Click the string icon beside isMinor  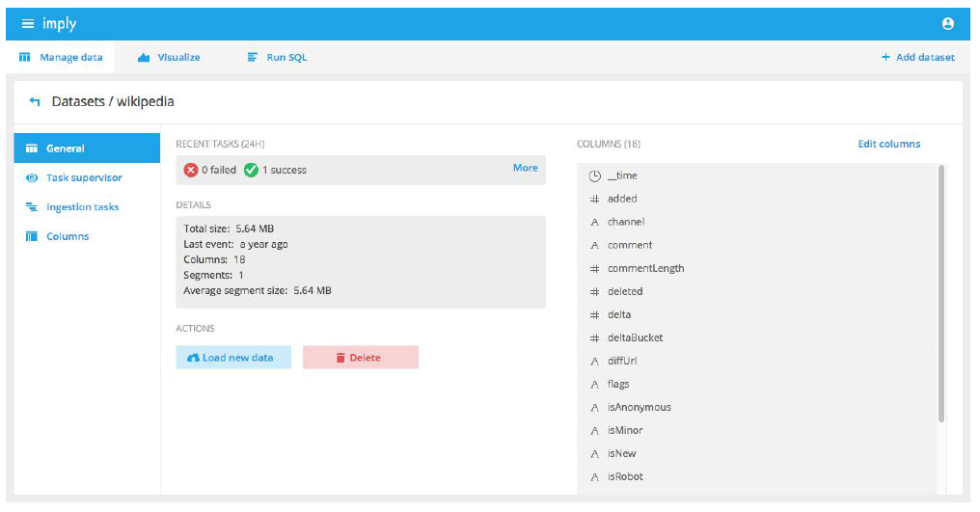pos(594,431)
